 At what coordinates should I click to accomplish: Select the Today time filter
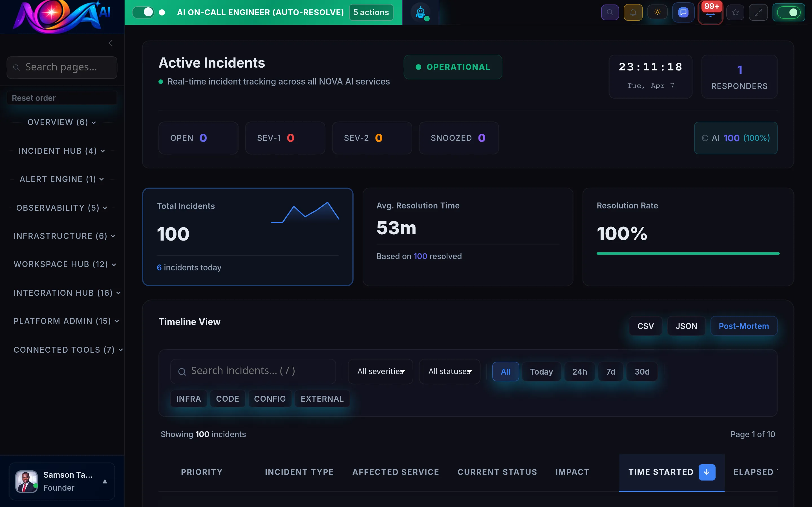tap(541, 371)
